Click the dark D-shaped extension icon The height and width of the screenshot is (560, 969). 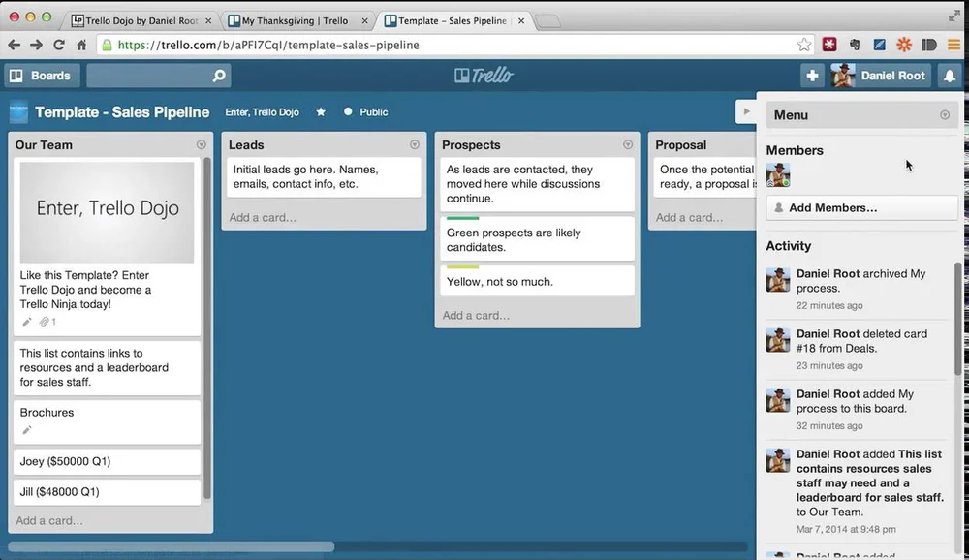[x=929, y=45]
